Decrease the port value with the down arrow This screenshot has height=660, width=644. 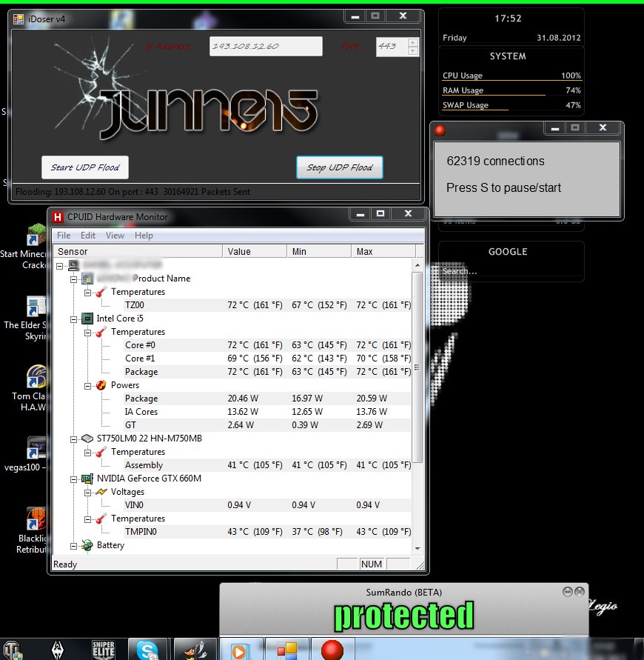[x=413, y=51]
